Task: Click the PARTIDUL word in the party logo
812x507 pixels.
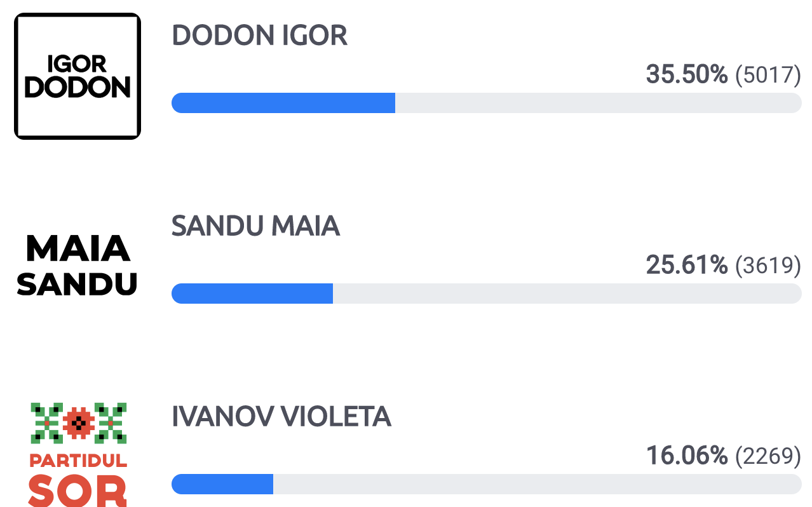Action: click(79, 460)
